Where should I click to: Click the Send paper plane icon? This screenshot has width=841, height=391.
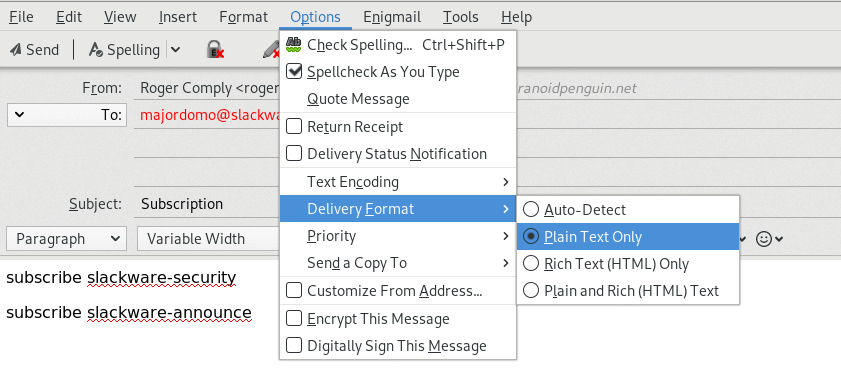15,50
